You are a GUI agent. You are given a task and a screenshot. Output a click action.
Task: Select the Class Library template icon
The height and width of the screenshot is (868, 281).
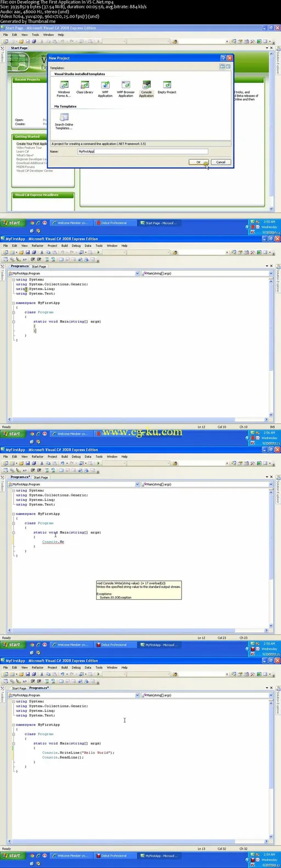pyautogui.click(x=85, y=87)
